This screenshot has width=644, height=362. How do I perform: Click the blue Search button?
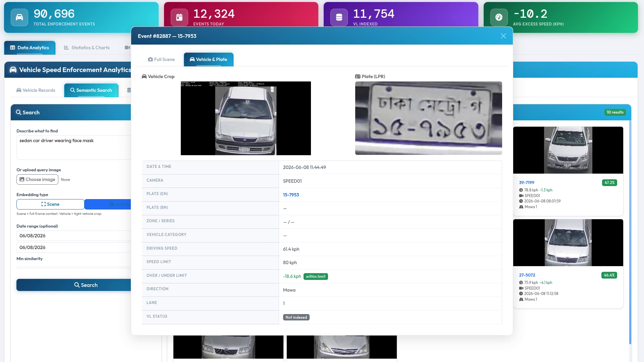tap(74, 285)
